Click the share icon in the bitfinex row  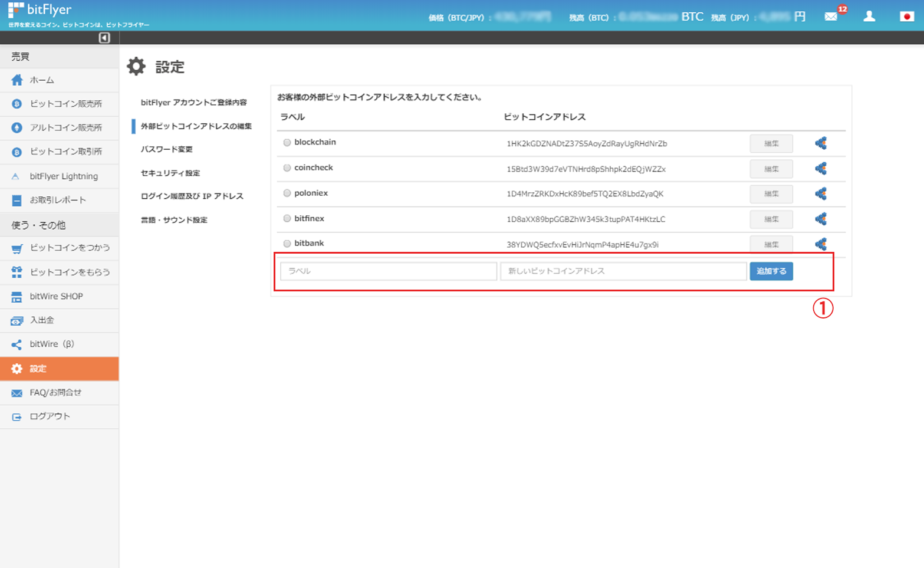(821, 219)
